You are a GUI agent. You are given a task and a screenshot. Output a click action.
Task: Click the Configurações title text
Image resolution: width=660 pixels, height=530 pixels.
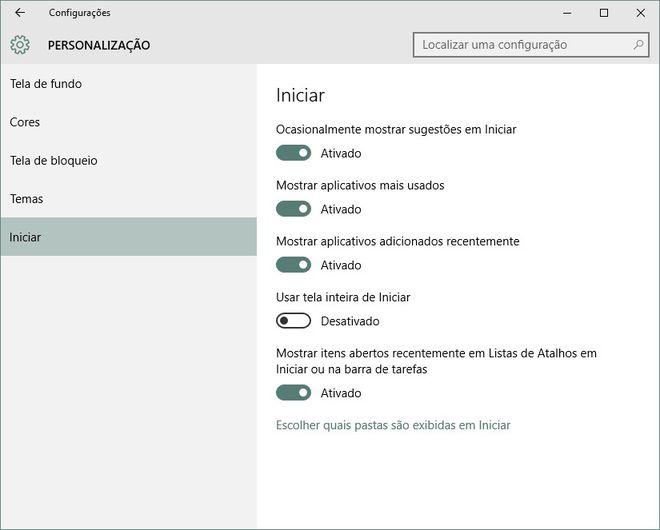tap(80, 13)
